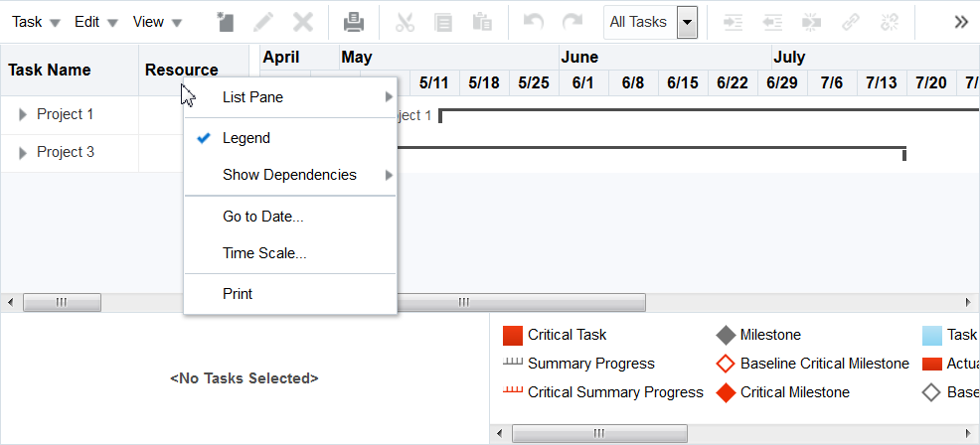Expand the Project 1 tree row
Image resolution: width=980 pixels, height=445 pixels.
click(23, 115)
